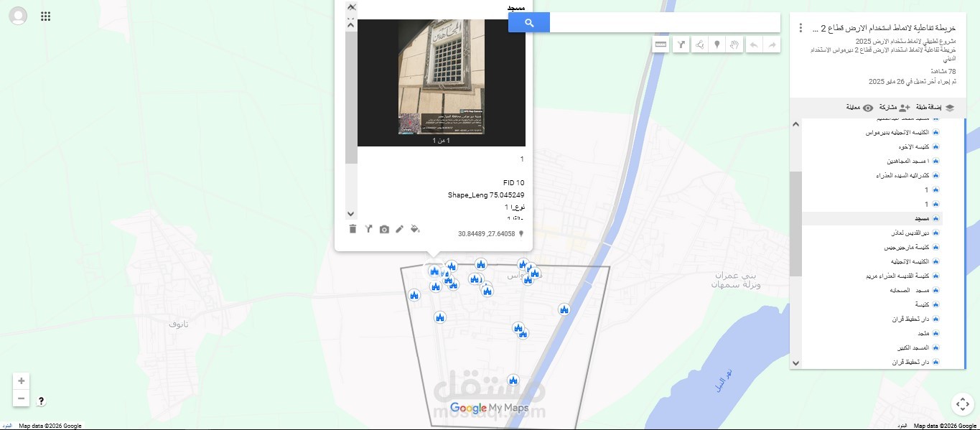Click إضافة طبقة (add layer) button
The height and width of the screenshot is (430, 980).
tap(935, 108)
